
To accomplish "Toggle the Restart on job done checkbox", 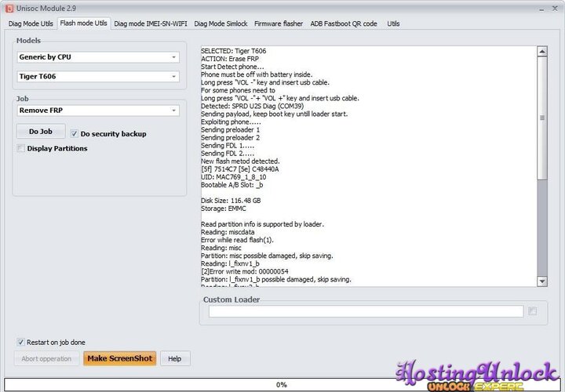I will 20,343.
